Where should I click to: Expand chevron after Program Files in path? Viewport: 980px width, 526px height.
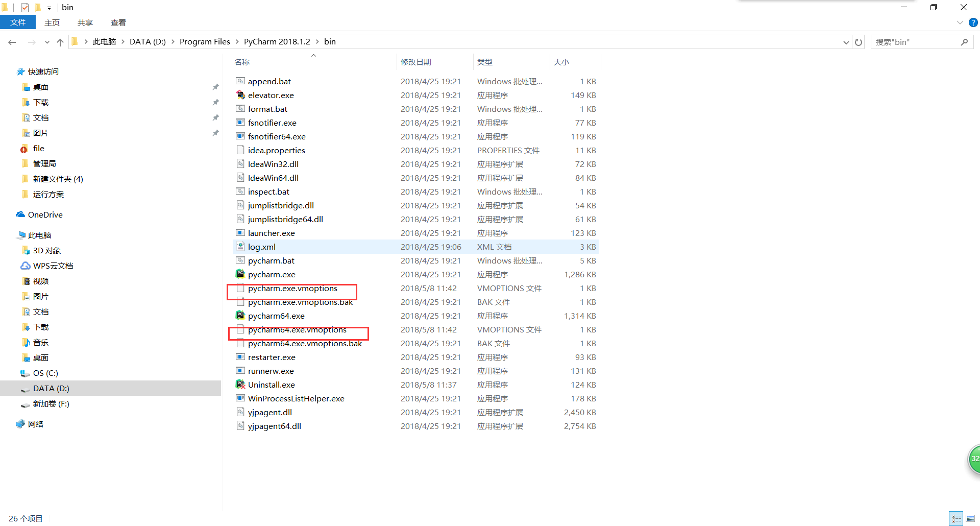pyautogui.click(x=237, y=42)
